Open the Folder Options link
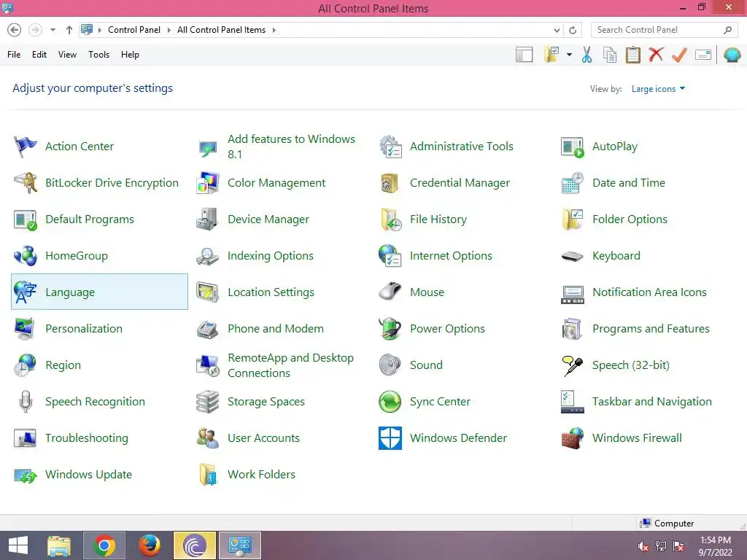Viewport: 747px width, 560px height. [630, 219]
